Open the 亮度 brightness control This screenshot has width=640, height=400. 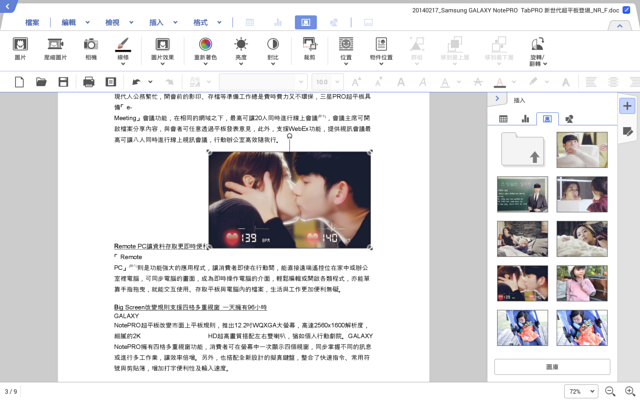[x=241, y=51]
